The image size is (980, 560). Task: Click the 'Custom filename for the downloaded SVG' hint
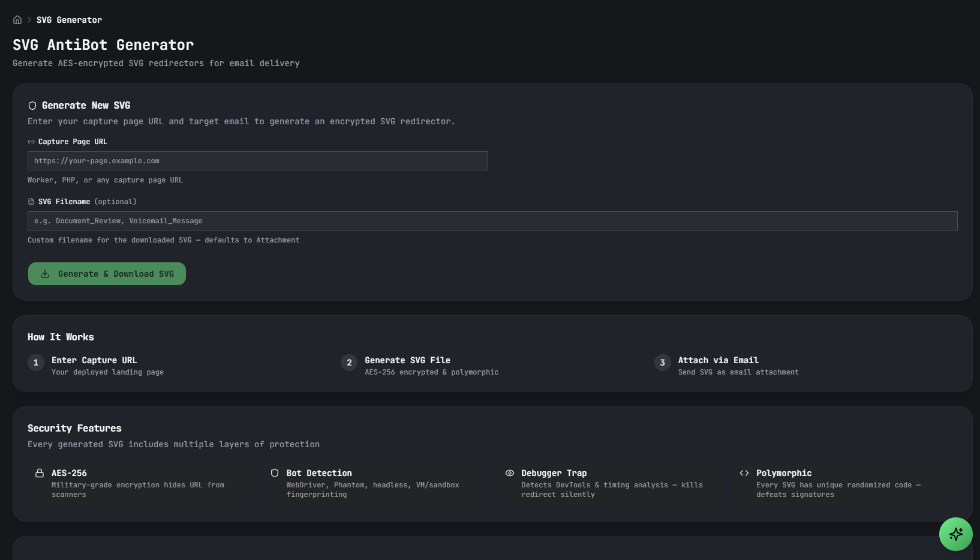click(163, 240)
